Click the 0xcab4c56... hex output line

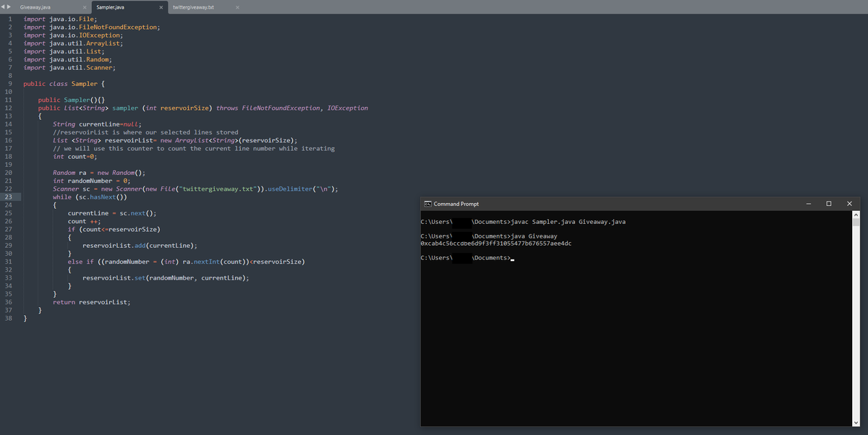495,244
